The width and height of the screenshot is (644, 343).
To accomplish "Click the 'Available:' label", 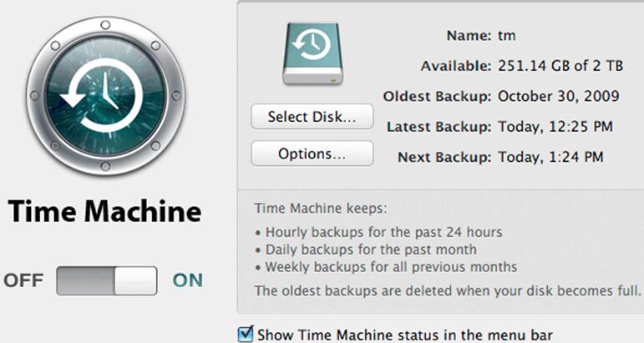I will pyautogui.click(x=456, y=66).
